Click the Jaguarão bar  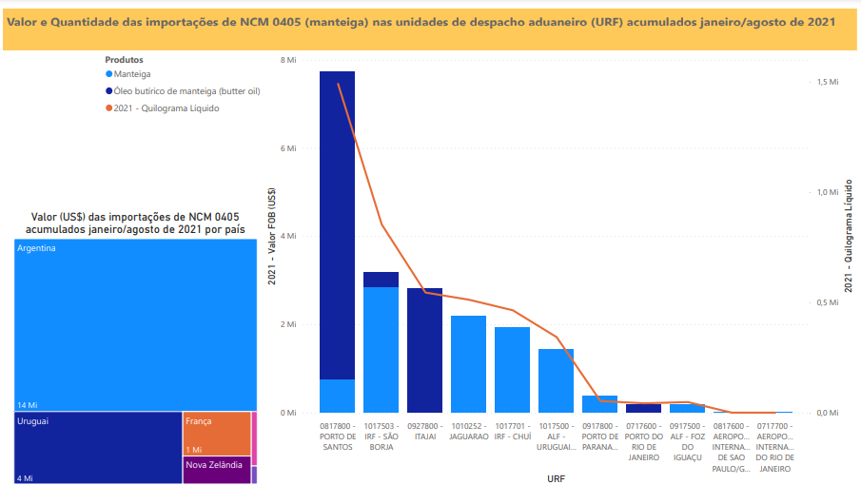coord(468,364)
